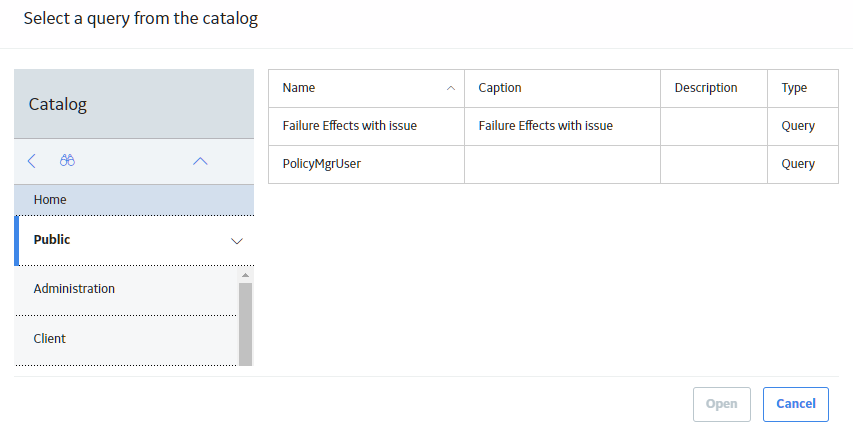Select the Public folder
This screenshot has width=853, height=425.
coord(134,241)
